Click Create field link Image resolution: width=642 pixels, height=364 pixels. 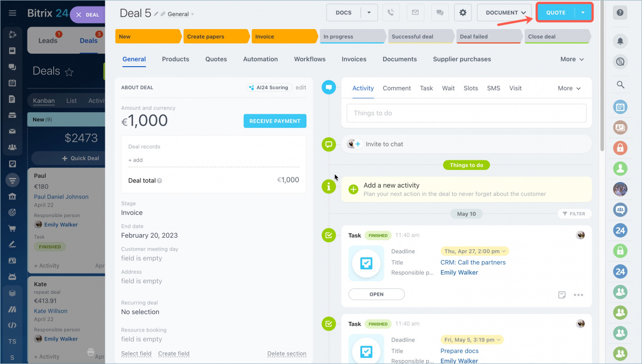click(x=174, y=353)
